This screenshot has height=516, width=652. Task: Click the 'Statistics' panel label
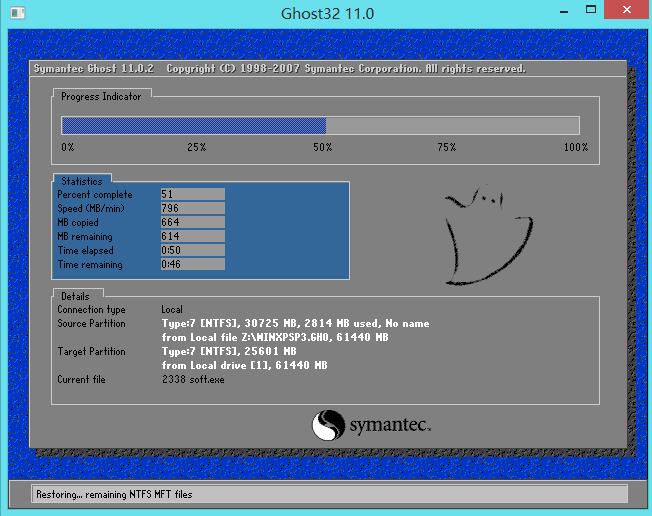point(82,181)
